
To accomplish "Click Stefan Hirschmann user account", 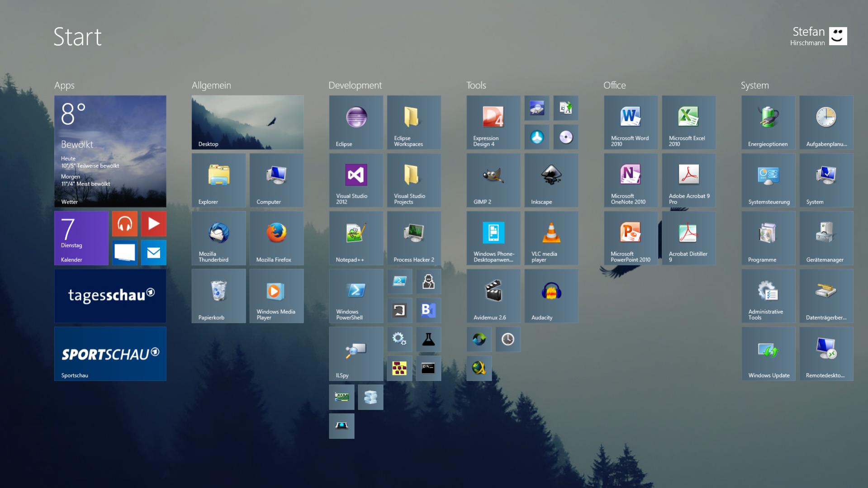I will [818, 36].
